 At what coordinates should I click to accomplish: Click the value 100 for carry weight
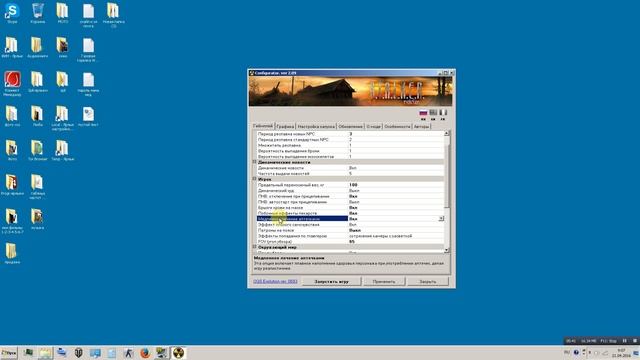click(353, 185)
